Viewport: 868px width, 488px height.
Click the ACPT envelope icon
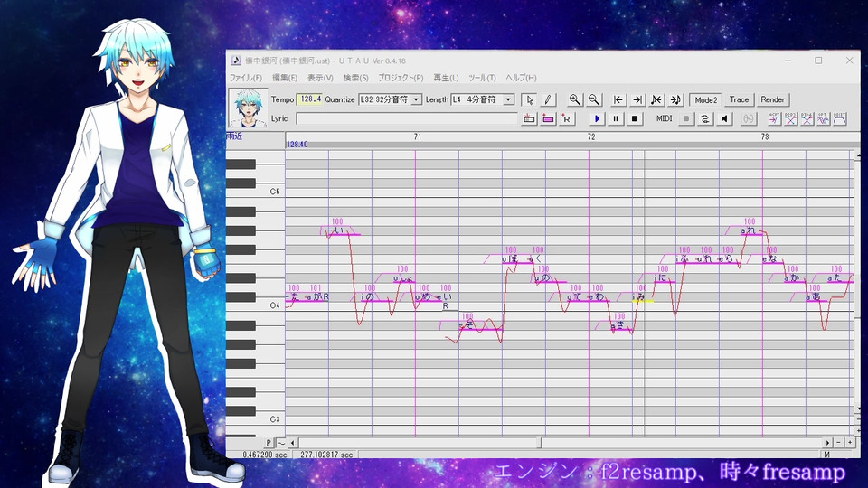(775, 118)
